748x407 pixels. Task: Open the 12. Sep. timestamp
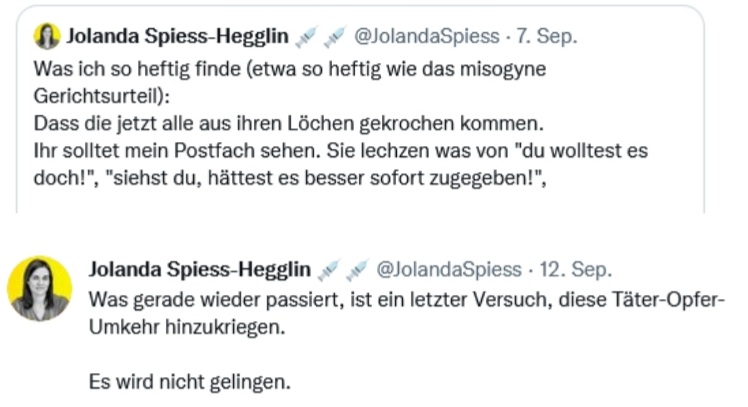(x=576, y=270)
